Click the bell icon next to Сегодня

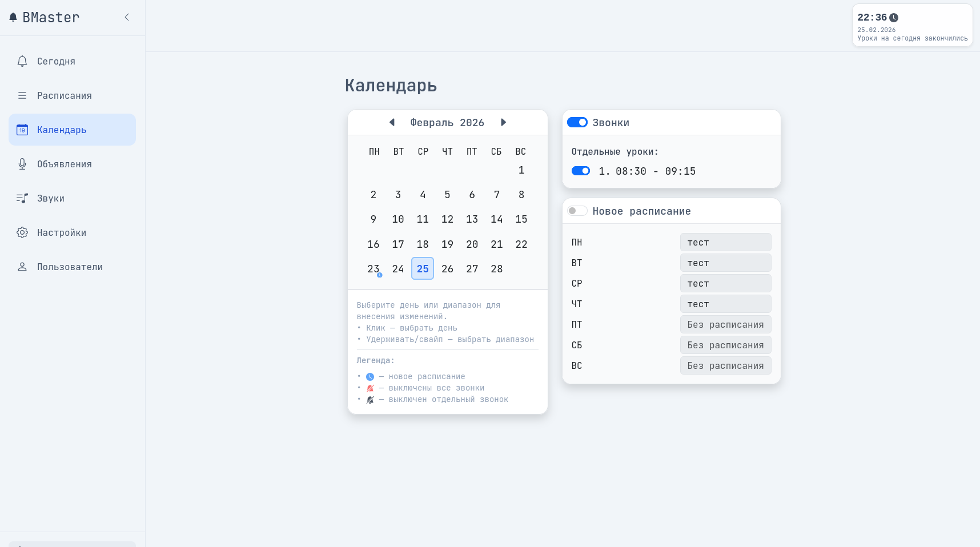[22, 61]
